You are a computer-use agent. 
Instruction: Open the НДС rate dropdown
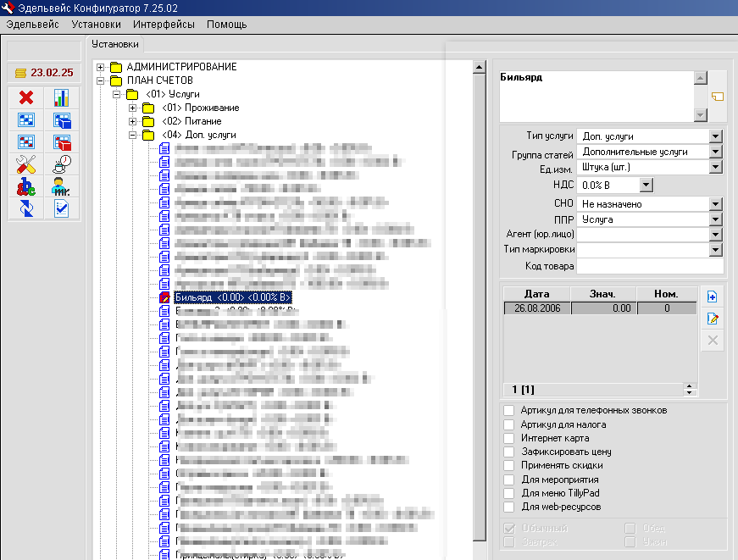tap(646, 185)
